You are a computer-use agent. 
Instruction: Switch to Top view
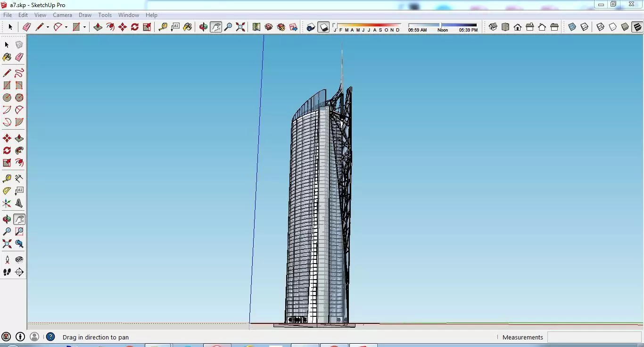[x=505, y=27]
